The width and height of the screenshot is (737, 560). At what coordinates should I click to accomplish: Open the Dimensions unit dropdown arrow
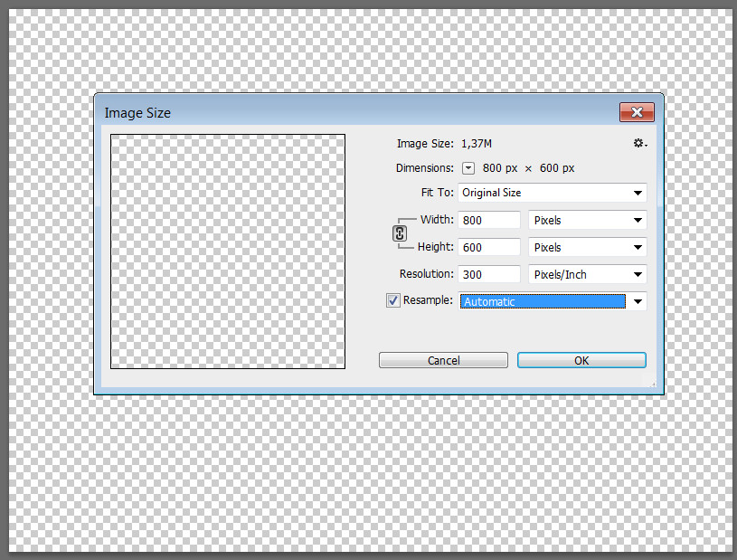(x=468, y=168)
